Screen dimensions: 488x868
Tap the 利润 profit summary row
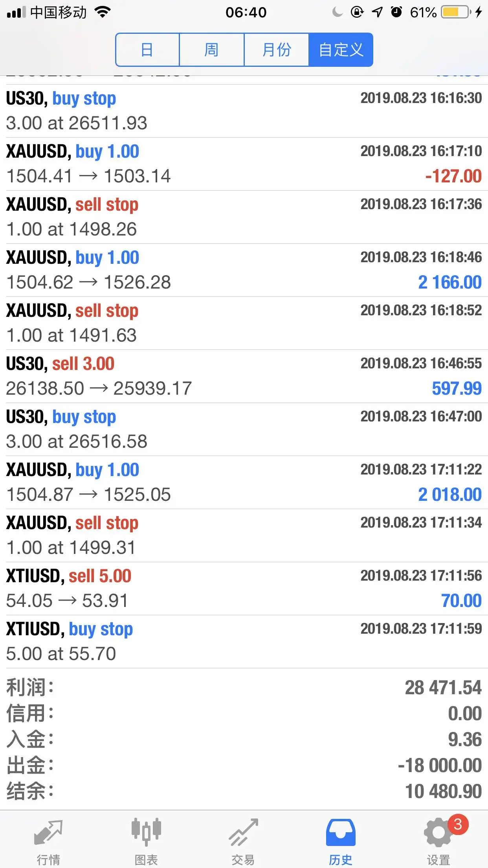click(244, 688)
